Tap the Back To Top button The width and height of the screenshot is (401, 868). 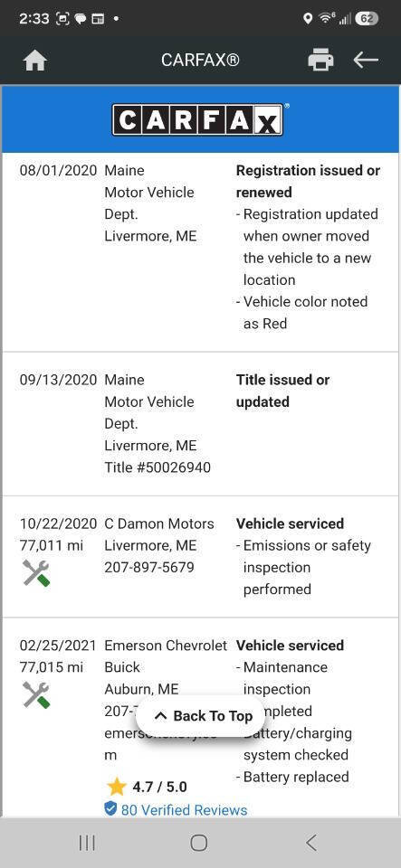(203, 716)
